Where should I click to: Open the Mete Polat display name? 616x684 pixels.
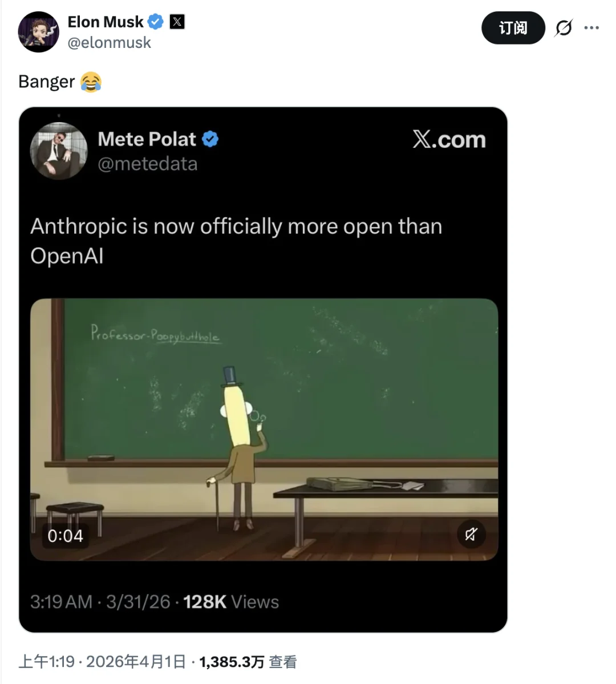pyautogui.click(x=147, y=139)
